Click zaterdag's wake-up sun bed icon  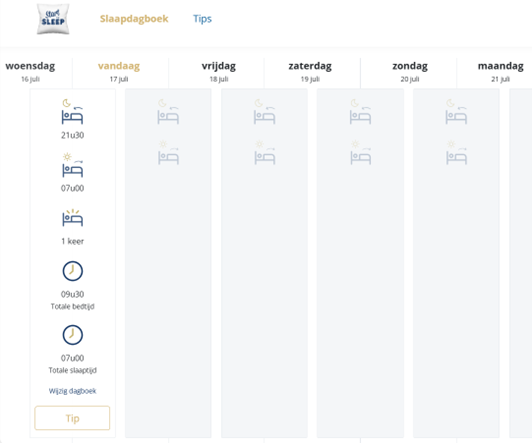[361, 153]
